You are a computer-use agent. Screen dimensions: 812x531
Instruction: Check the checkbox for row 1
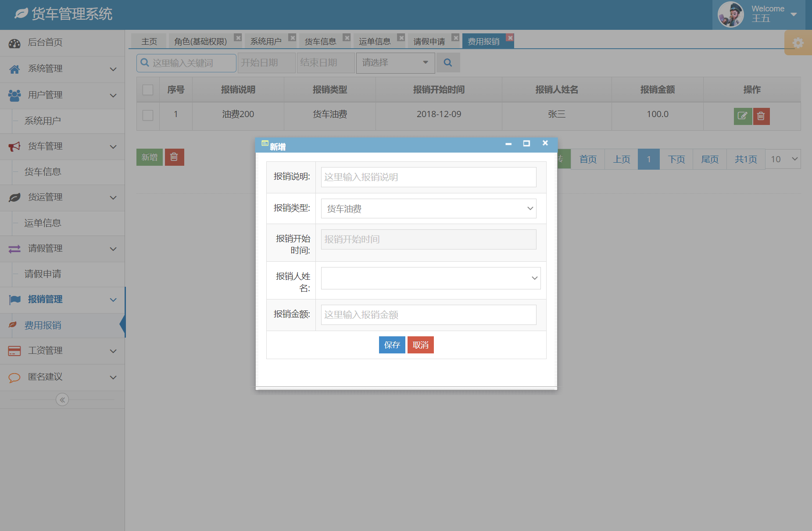click(147, 115)
